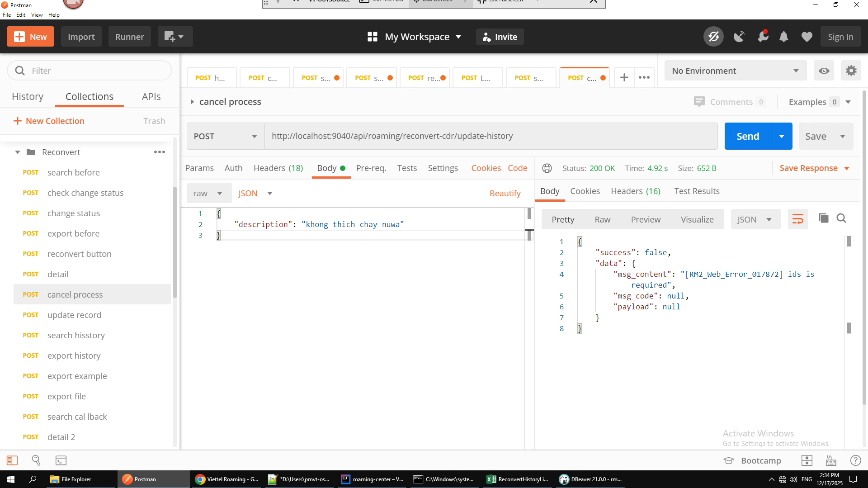Expand the No Environment dropdown
The height and width of the screenshot is (488, 868).
pyautogui.click(x=735, y=71)
